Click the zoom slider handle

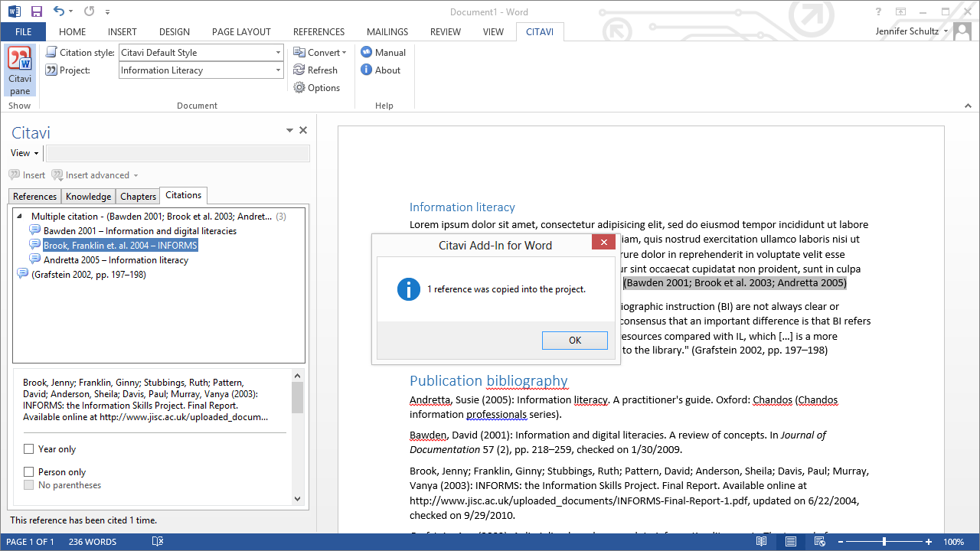pyautogui.click(x=884, y=542)
